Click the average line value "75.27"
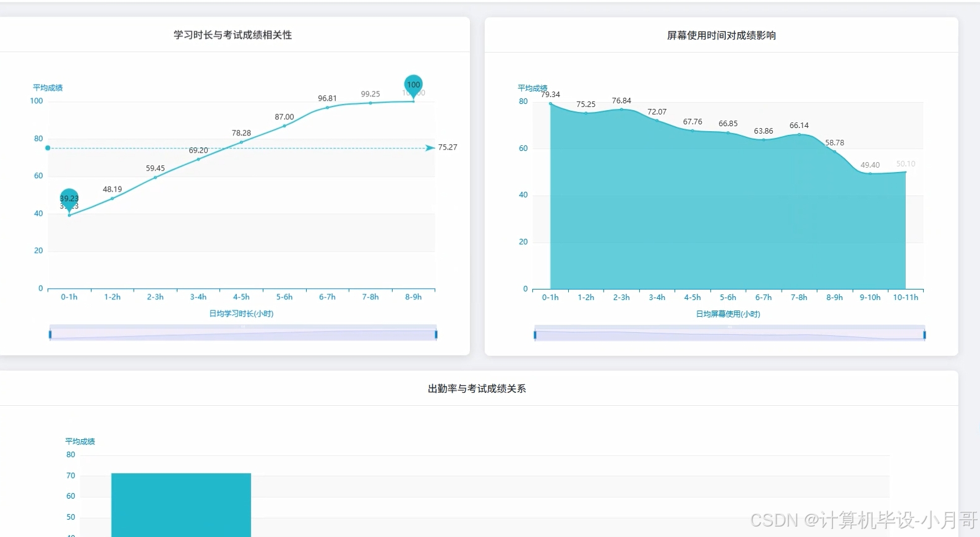980x537 pixels. pos(448,147)
